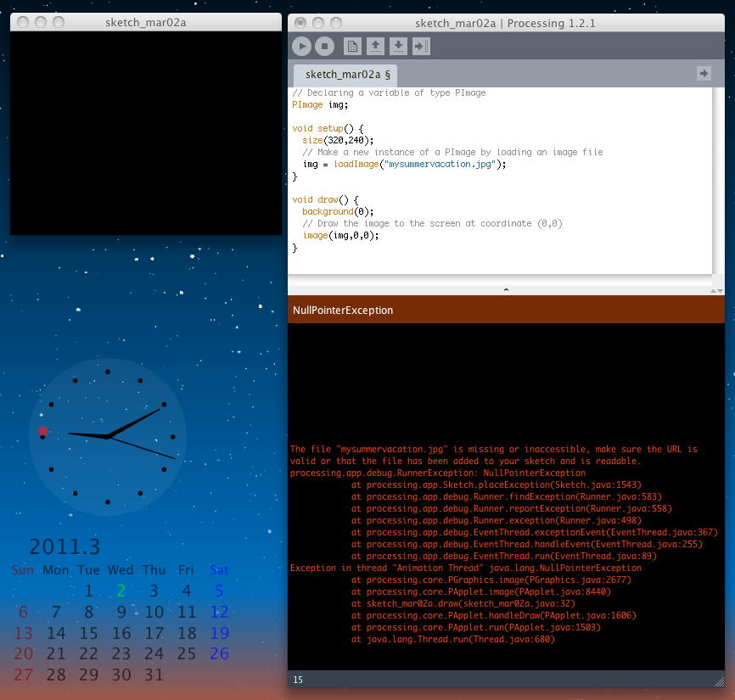Close the Processing 1.2.1 editor window
This screenshot has width=735, height=700.
tap(300, 23)
